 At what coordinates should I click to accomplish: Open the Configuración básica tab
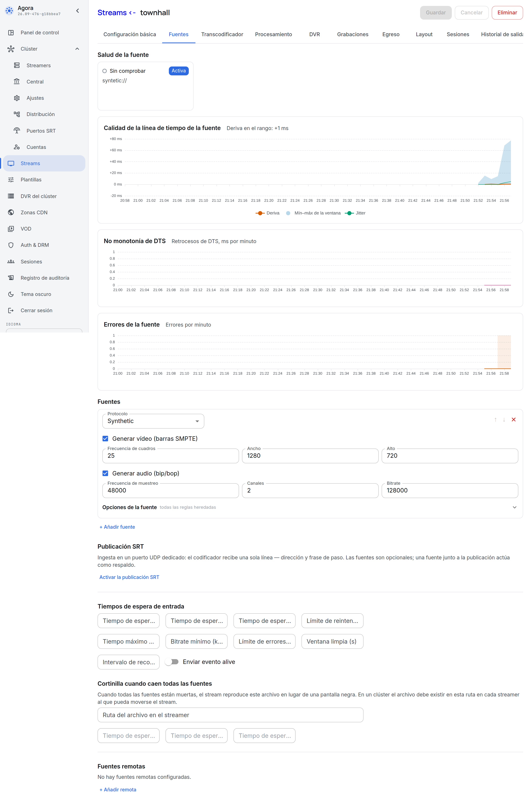coord(130,34)
